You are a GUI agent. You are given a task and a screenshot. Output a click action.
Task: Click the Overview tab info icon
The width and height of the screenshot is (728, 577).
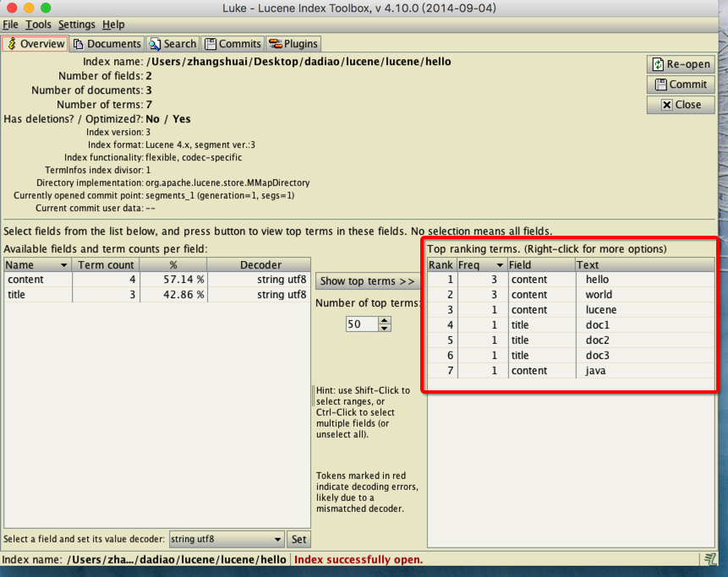12,44
